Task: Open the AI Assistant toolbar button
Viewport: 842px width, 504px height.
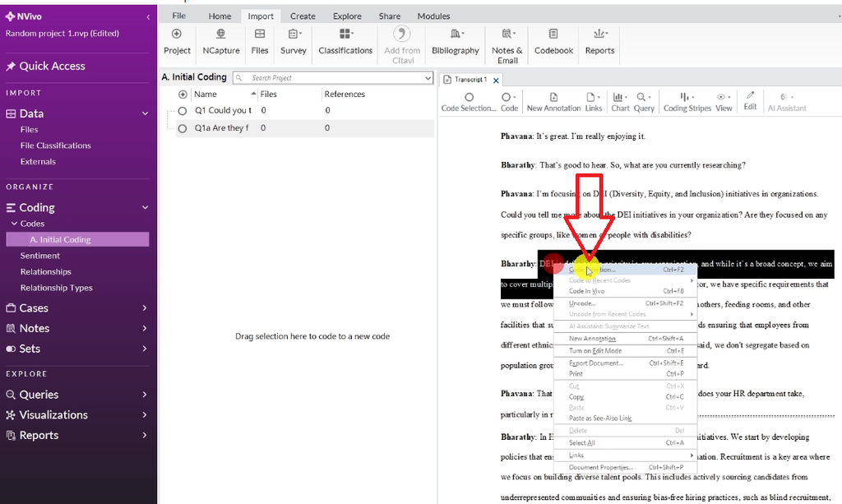Action: (787, 102)
